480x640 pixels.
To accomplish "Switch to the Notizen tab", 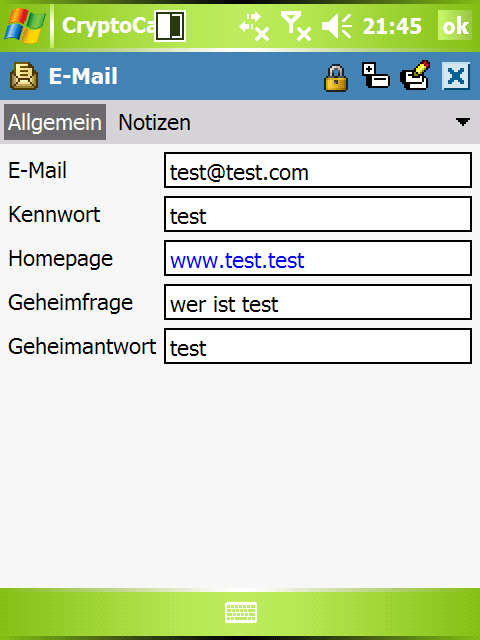I will tap(154, 122).
